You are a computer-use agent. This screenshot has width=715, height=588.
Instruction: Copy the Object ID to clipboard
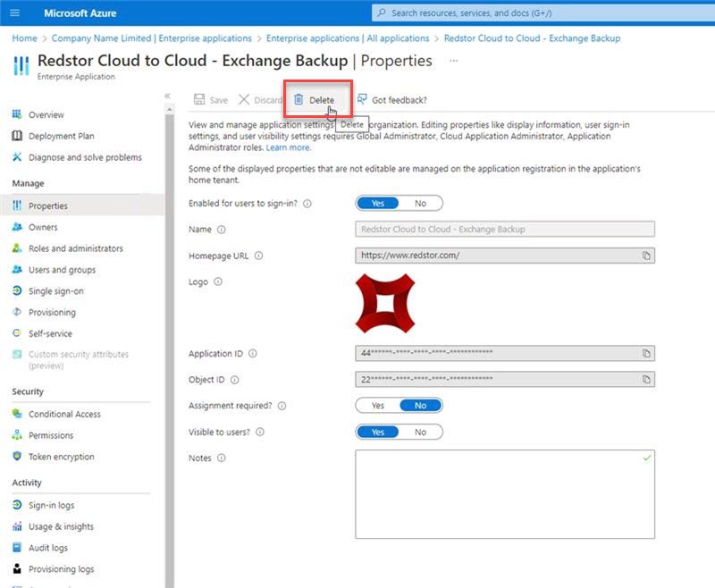(646, 379)
